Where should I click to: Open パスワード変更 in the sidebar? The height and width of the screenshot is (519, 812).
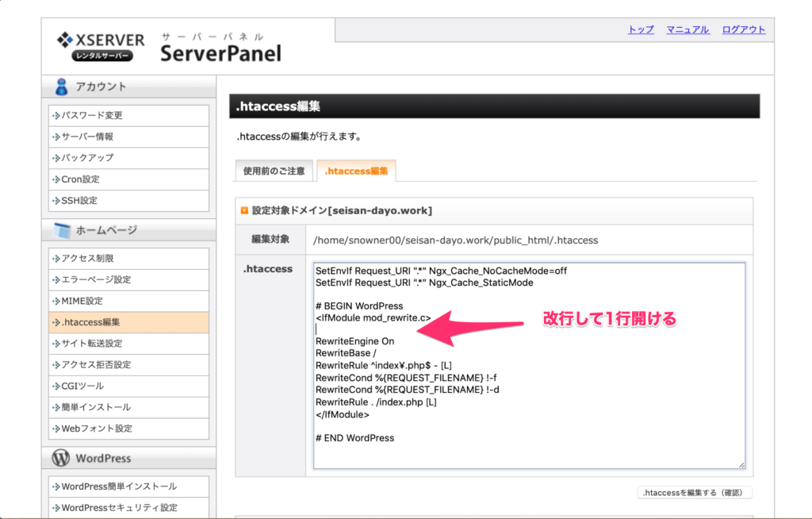[x=92, y=115]
